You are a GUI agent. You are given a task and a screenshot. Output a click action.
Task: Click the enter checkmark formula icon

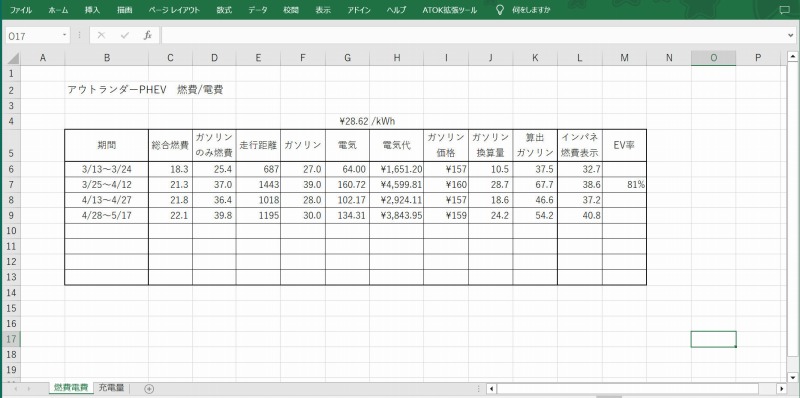point(124,35)
